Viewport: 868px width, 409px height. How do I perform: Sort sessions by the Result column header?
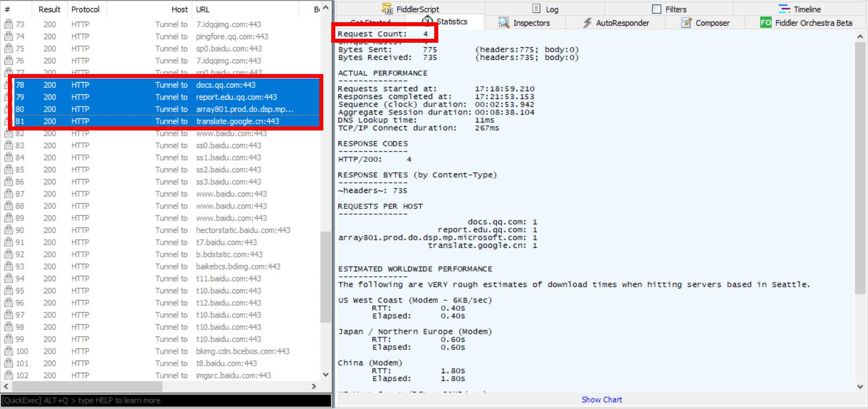[x=49, y=10]
